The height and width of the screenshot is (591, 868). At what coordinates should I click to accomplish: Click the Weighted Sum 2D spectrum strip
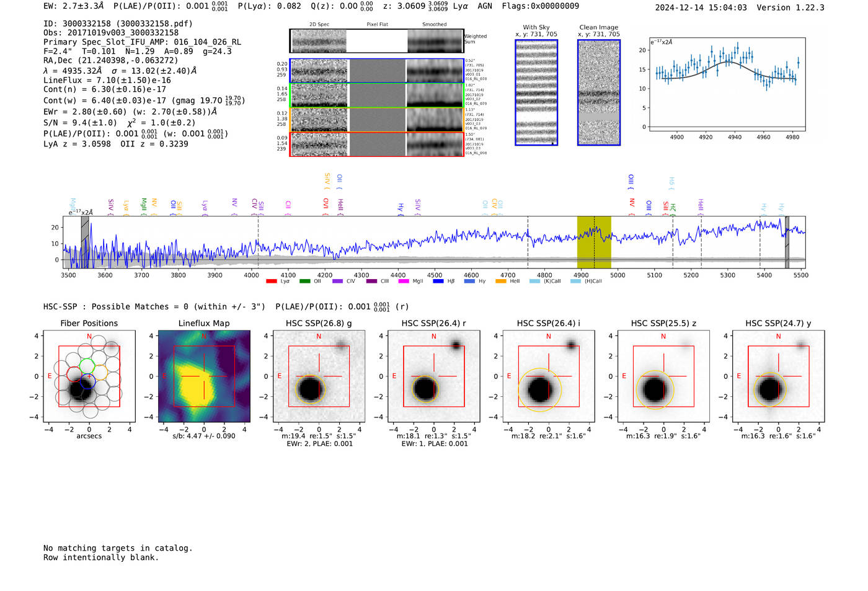(377, 41)
